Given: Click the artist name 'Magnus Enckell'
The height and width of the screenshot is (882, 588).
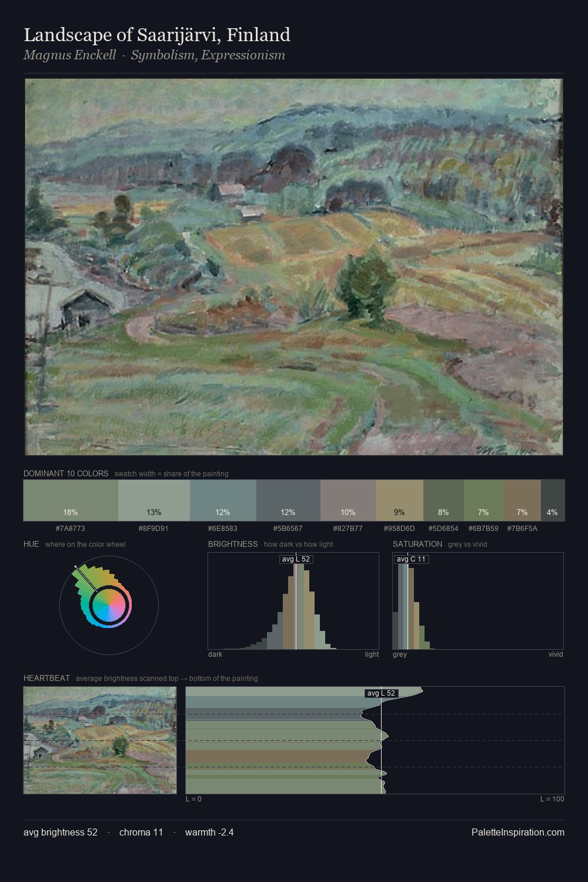Looking at the screenshot, I should pyautogui.click(x=69, y=55).
